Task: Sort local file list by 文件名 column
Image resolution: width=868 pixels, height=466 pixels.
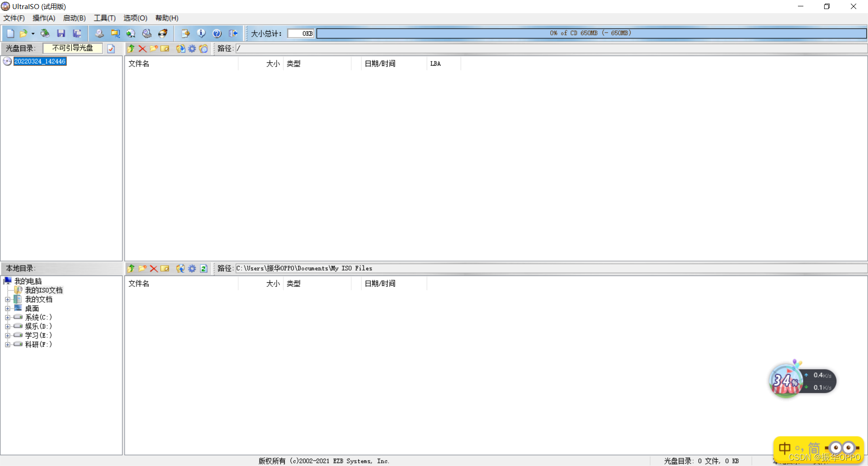Action: point(182,284)
